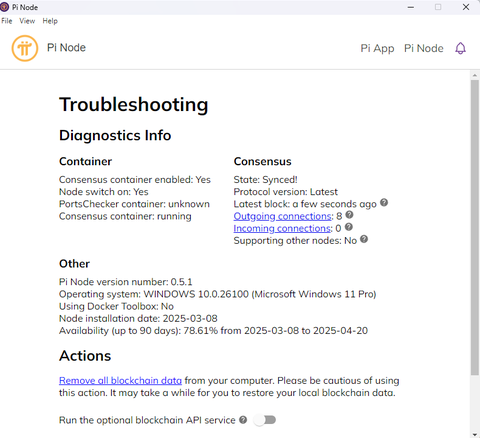Click the scrollbar up arrow
Viewport: 480px width, 438px height.
coord(475,75)
